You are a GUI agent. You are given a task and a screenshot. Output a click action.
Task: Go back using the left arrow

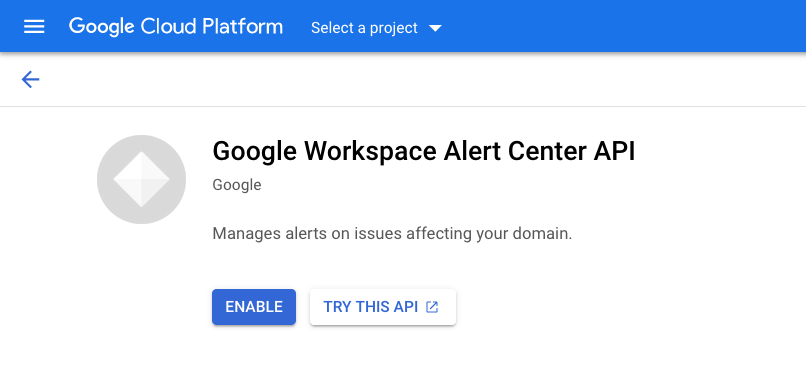(30, 79)
